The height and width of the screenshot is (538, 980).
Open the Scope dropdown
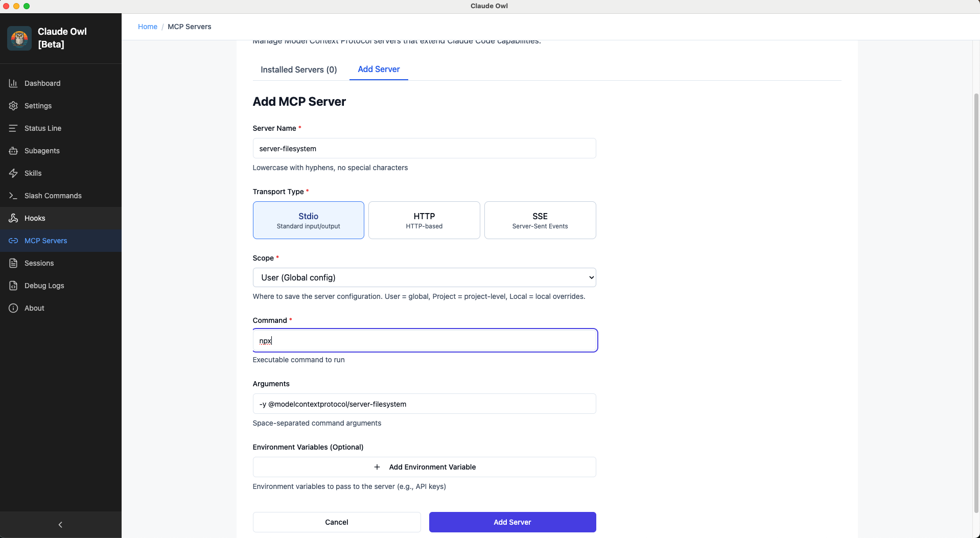(x=424, y=277)
